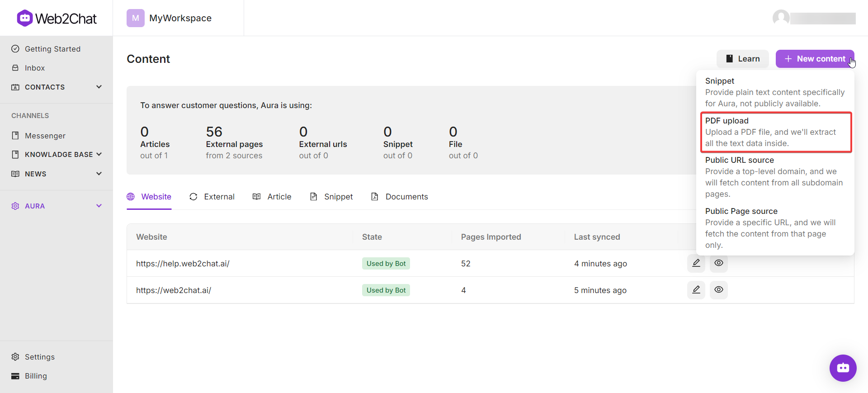Open the user profile avatar
Image resolution: width=868 pixels, height=393 pixels.
click(x=781, y=18)
